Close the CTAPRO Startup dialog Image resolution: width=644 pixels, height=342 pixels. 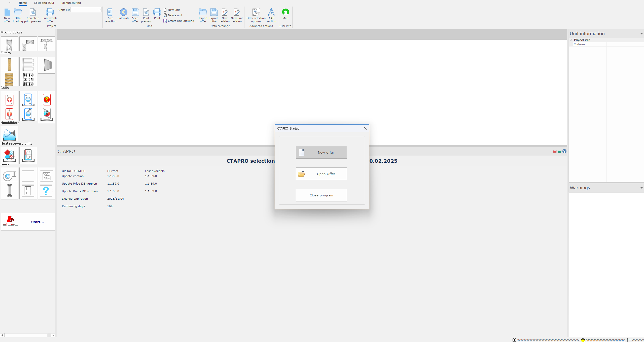click(x=365, y=128)
